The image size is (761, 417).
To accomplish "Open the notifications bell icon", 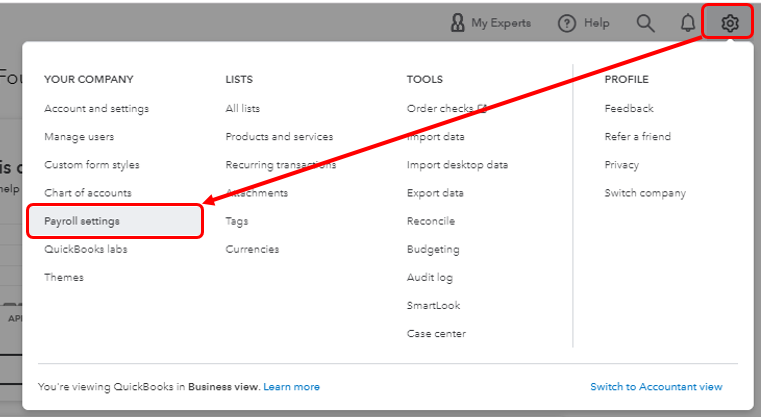I will coord(688,22).
